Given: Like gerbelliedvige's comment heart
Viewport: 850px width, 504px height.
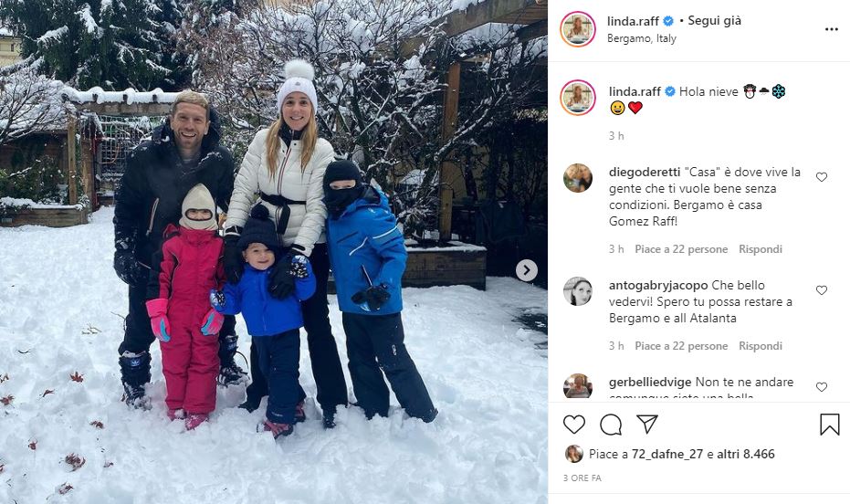Looking at the screenshot, I should click(x=822, y=387).
